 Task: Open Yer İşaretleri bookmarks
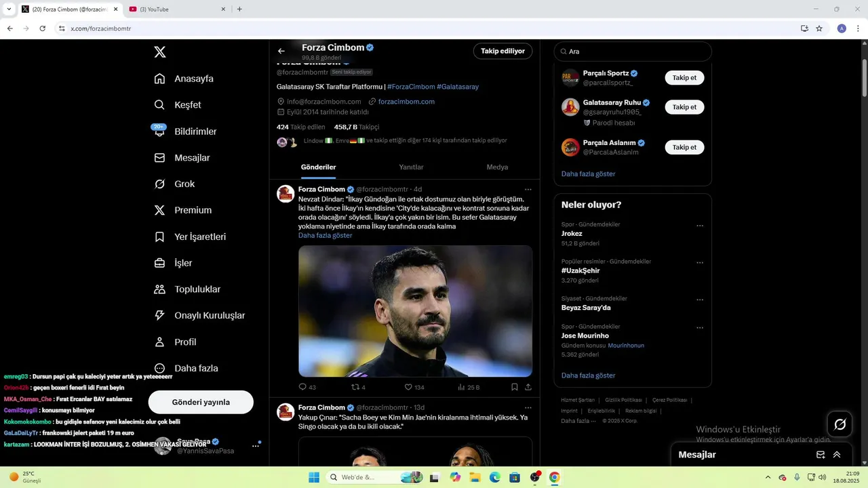coord(190,237)
